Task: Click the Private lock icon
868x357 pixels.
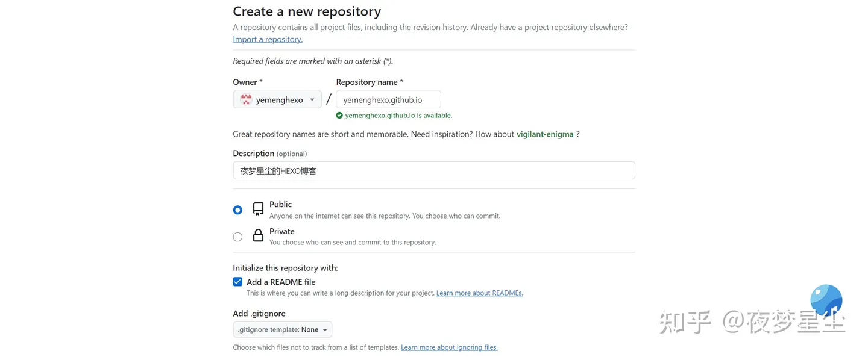Action: point(258,235)
